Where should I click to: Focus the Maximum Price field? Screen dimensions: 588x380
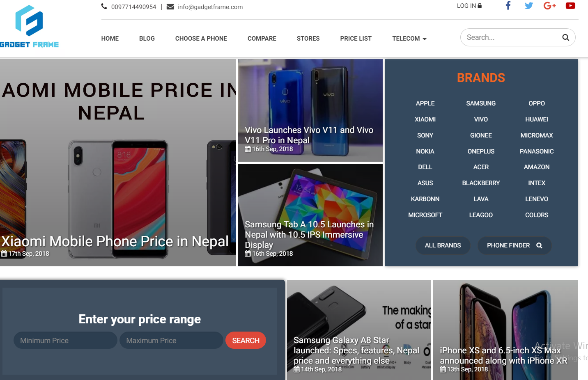click(171, 340)
